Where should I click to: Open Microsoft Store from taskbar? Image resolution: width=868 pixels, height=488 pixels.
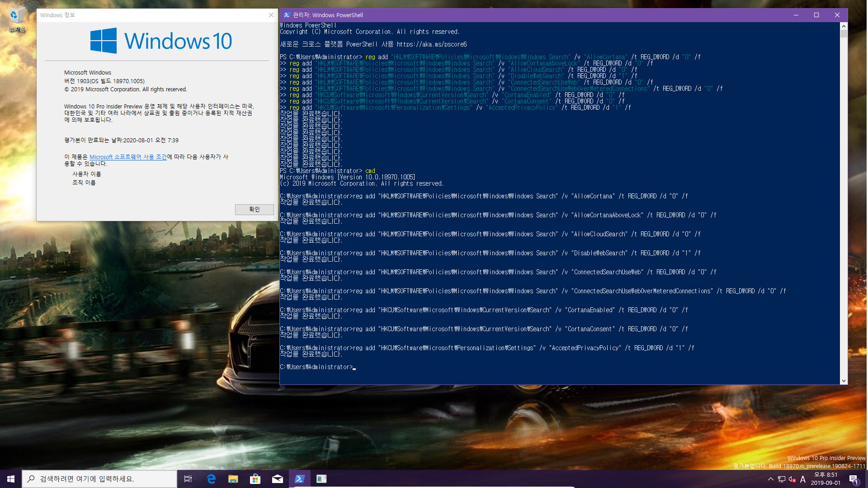coord(255,479)
